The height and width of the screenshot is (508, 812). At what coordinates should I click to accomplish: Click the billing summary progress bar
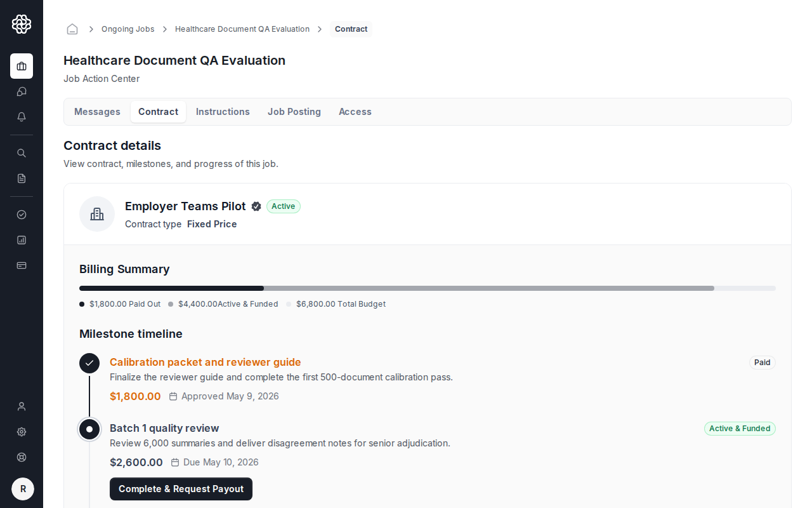click(428, 288)
